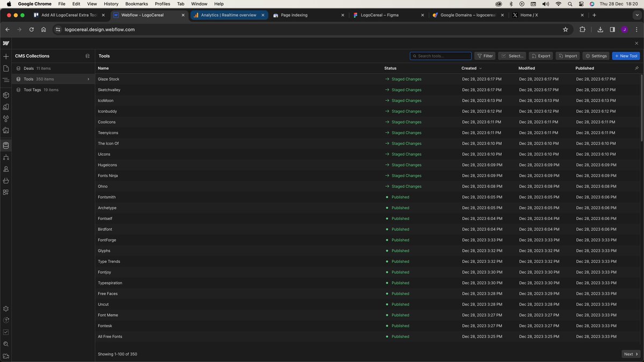Viewport: 644px width, 362px height.
Task: Click the Status column header
Action: [x=390, y=68]
